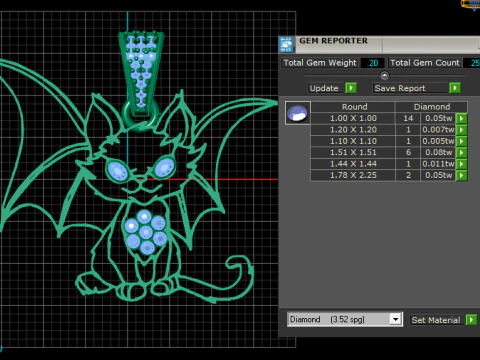Select the 1.51 X 1.51 size cell
The width and height of the screenshot is (480, 360).
pyautogui.click(x=353, y=152)
